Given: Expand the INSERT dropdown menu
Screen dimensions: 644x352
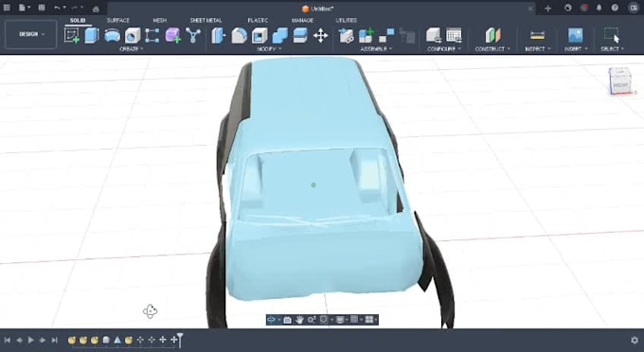Looking at the screenshot, I should pos(576,49).
